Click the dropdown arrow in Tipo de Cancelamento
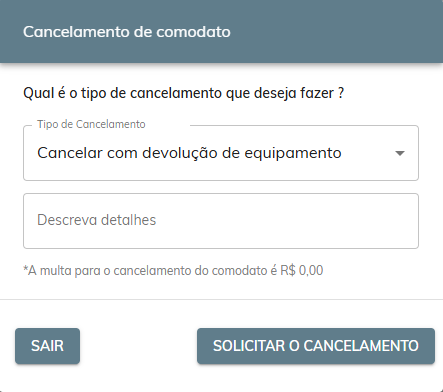 pyautogui.click(x=399, y=153)
